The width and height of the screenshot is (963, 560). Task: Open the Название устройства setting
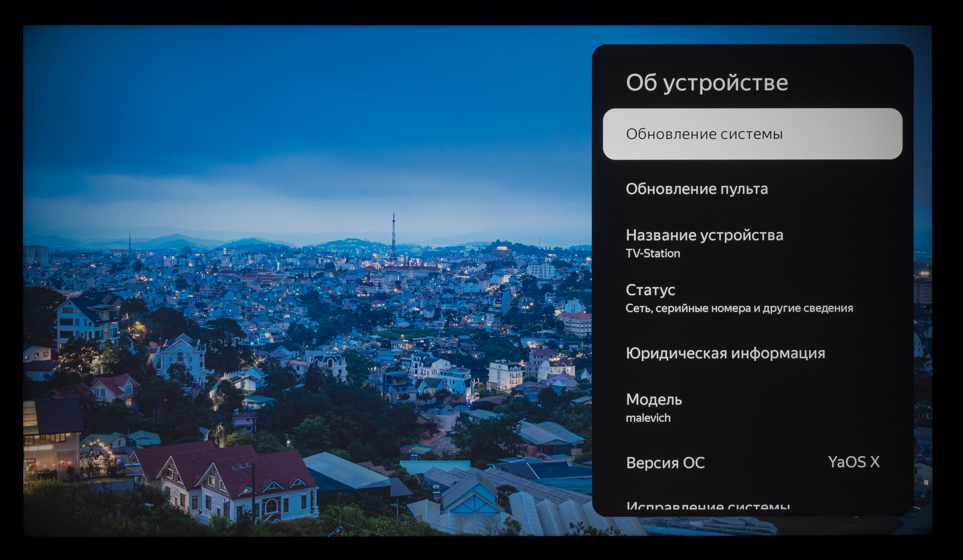(x=704, y=235)
